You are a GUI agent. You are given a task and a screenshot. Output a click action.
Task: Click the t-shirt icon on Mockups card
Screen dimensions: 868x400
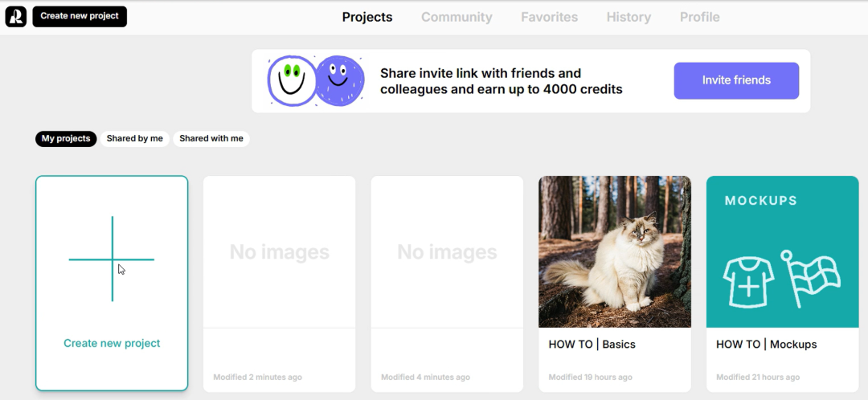(748, 282)
